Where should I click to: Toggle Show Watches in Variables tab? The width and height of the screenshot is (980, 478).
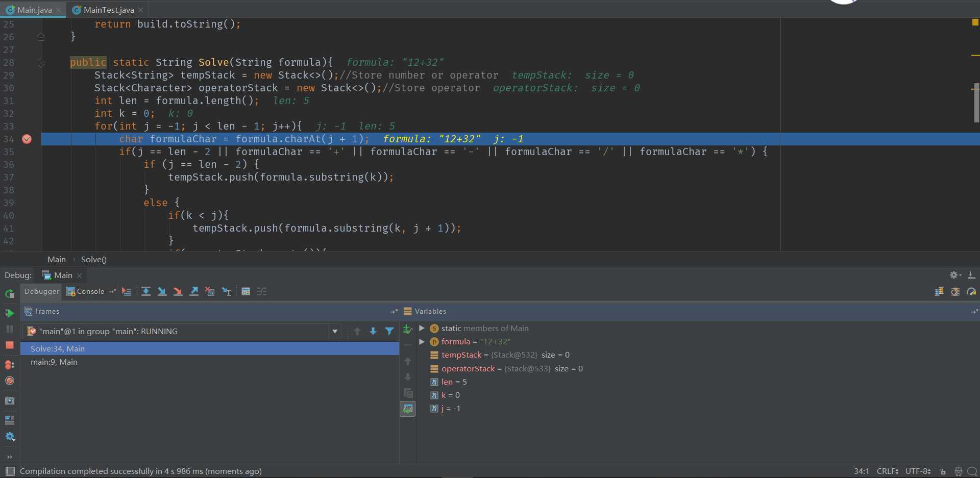[x=408, y=409]
